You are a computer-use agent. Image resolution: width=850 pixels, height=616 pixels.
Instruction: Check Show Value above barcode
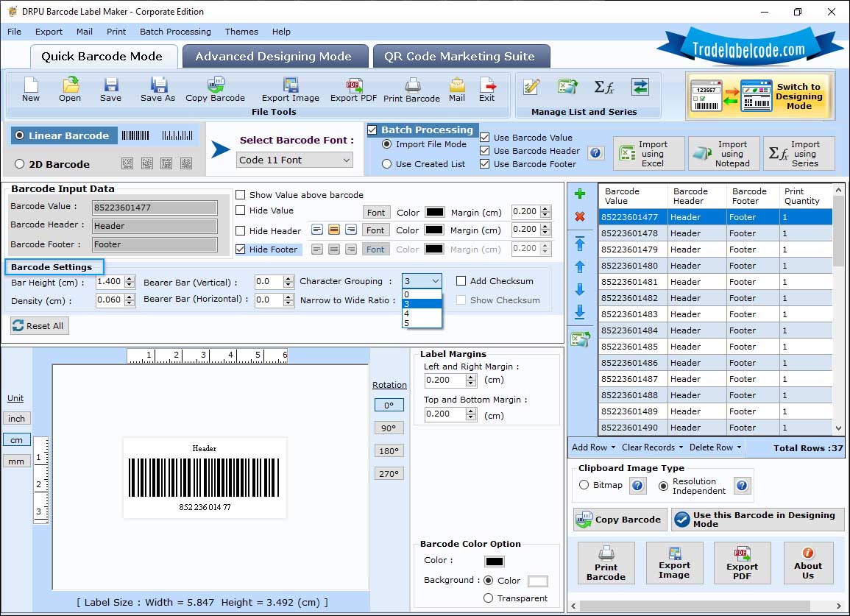click(x=241, y=195)
